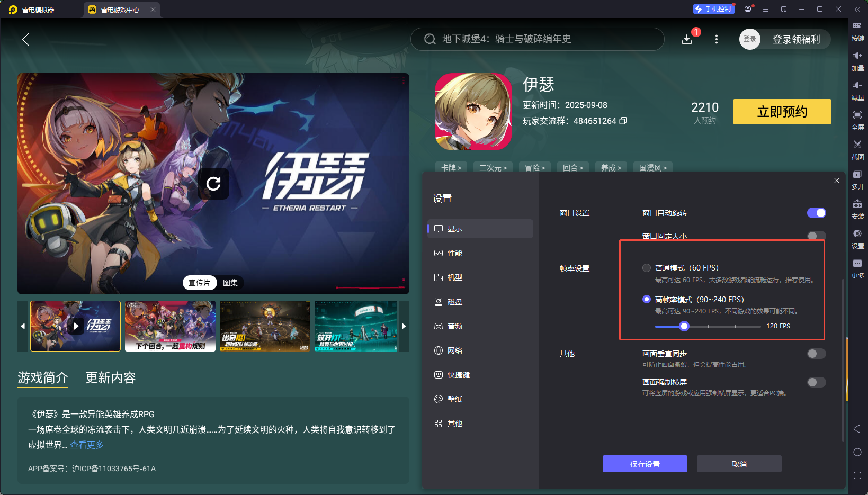Close the 雷电游戏中心 tab
The image size is (868, 495).
click(x=153, y=10)
